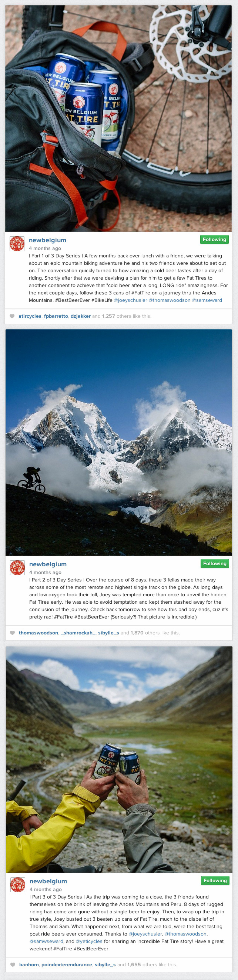Open the beer cans toast valley photo
This screenshot has height=980, width=238.
click(119, 759)
